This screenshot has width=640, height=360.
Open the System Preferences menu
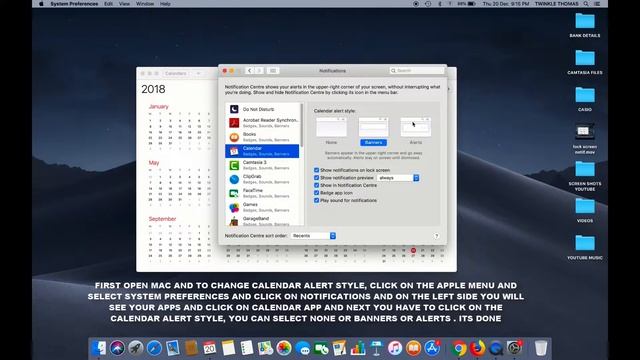coord(74,4)
